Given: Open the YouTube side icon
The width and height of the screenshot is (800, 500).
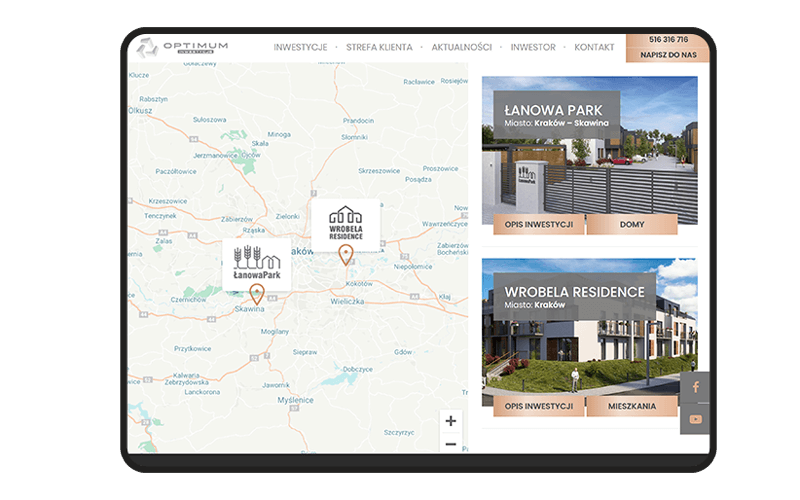Looking at the screenshot, I should [x=695, y=419].
